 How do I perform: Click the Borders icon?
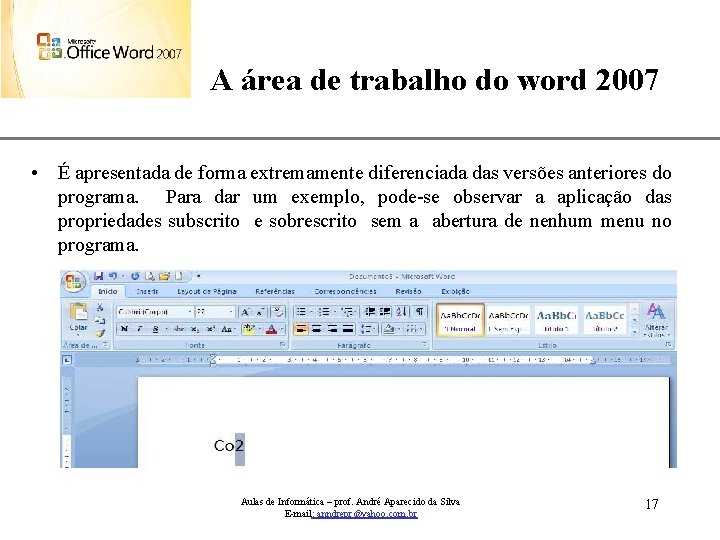[411, 329]
